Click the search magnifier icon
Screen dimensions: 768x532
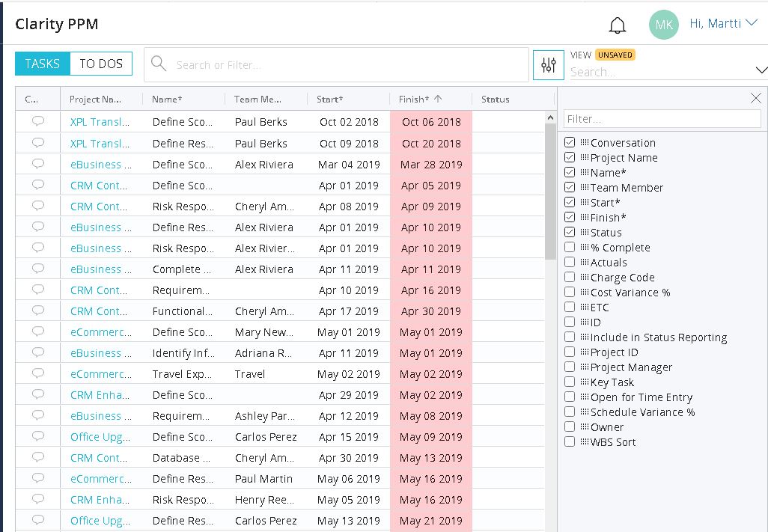158,65
